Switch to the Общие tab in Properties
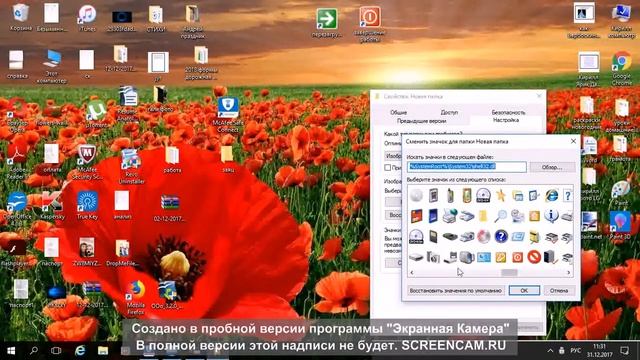The height and width of the screenshot is (360, 640). pyautogui.click(x=398, y=112)
